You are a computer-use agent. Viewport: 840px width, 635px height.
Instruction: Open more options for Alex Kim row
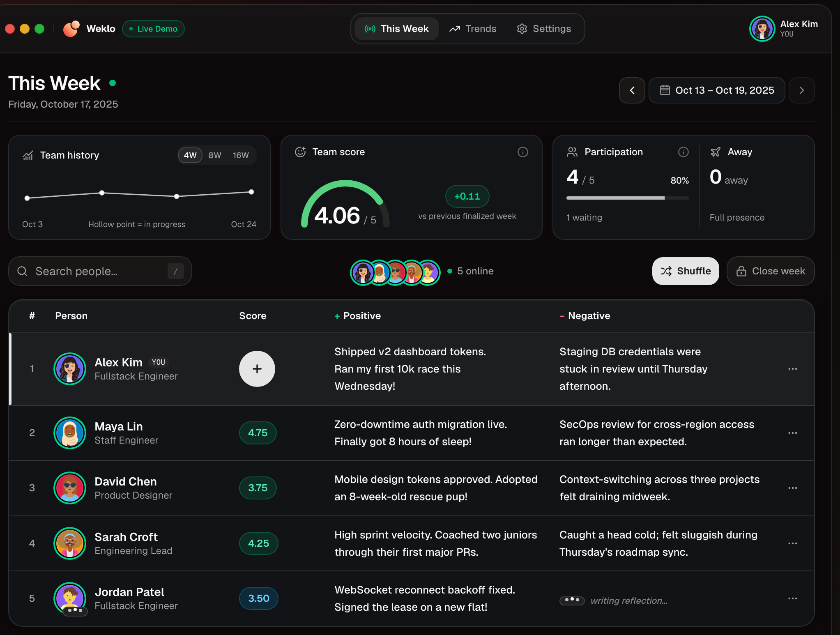(x=793, y=369)
